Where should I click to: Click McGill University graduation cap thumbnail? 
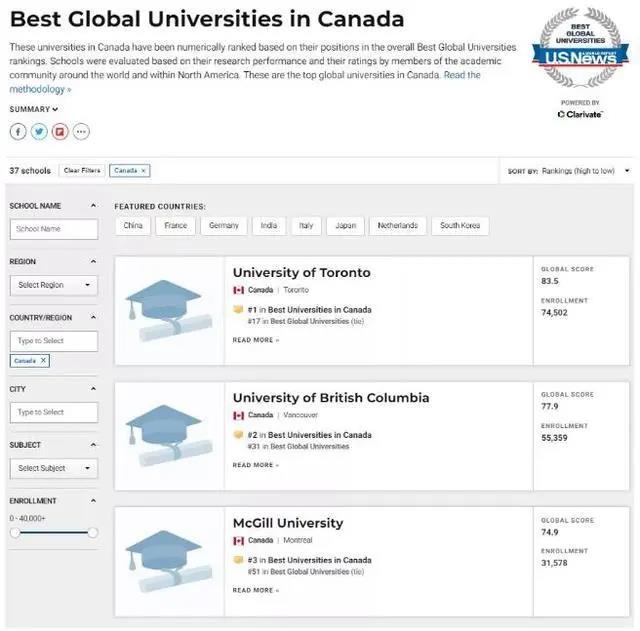coord(169,561)
